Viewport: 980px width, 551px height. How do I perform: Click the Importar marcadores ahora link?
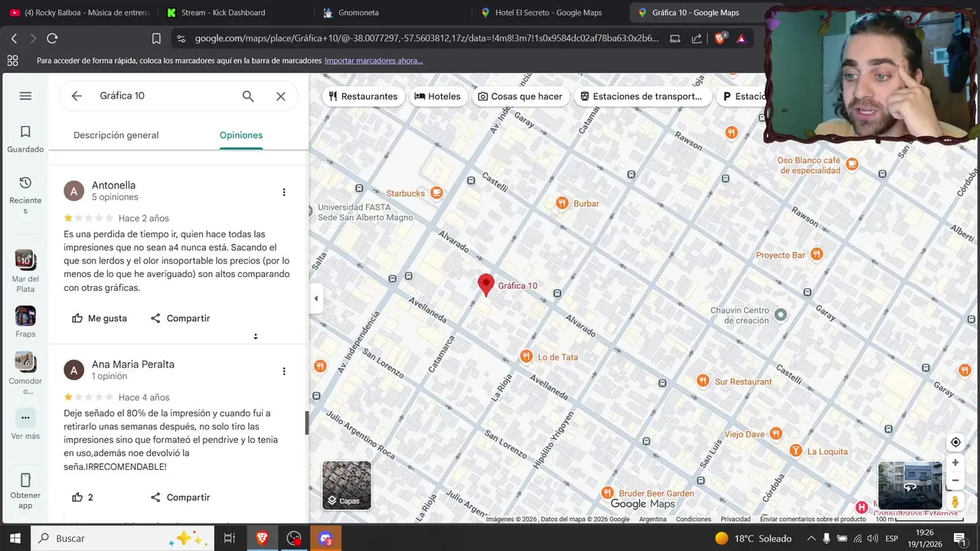[374, 60]
